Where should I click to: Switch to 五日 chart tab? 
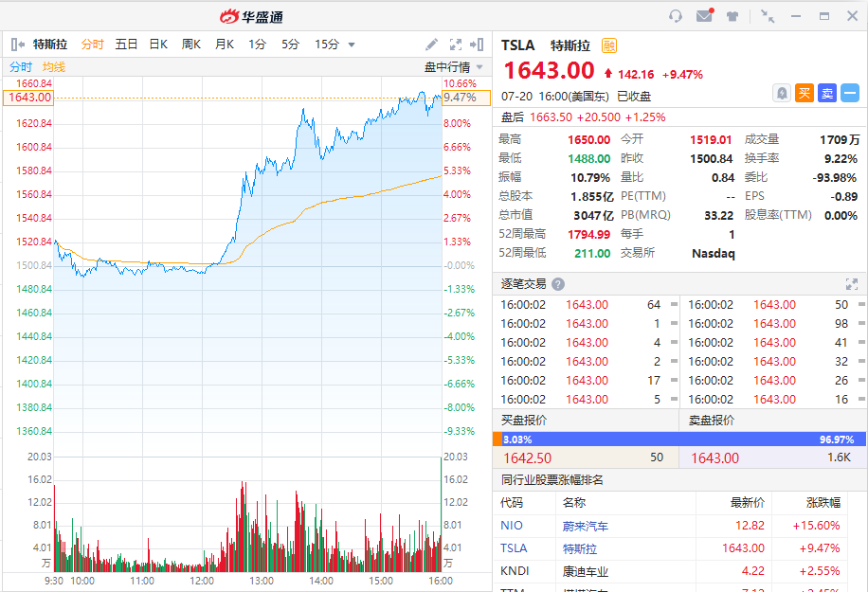[x=126, y=45]
